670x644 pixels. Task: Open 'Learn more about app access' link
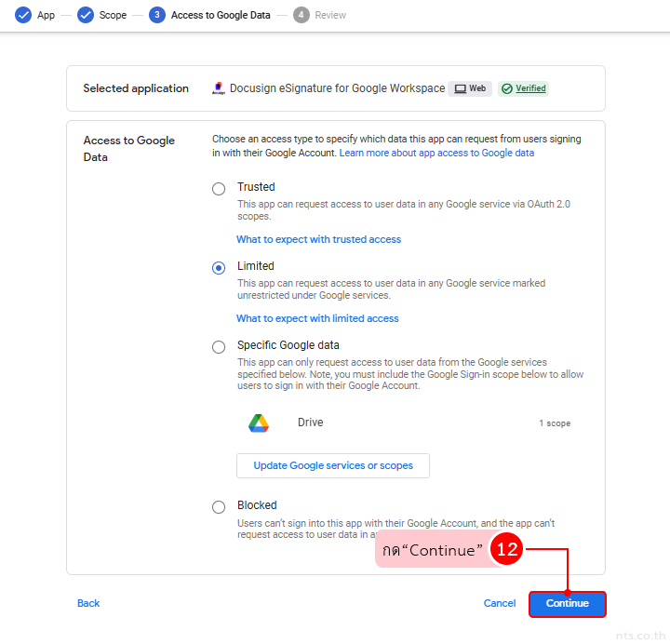tap(436, 153)
